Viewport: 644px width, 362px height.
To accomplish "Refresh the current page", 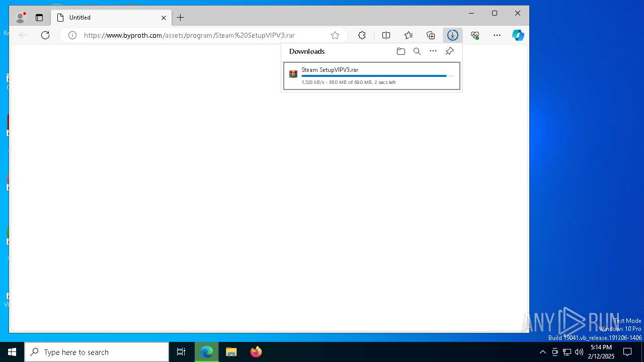I will pyautogui.click(x=45, y=35).
